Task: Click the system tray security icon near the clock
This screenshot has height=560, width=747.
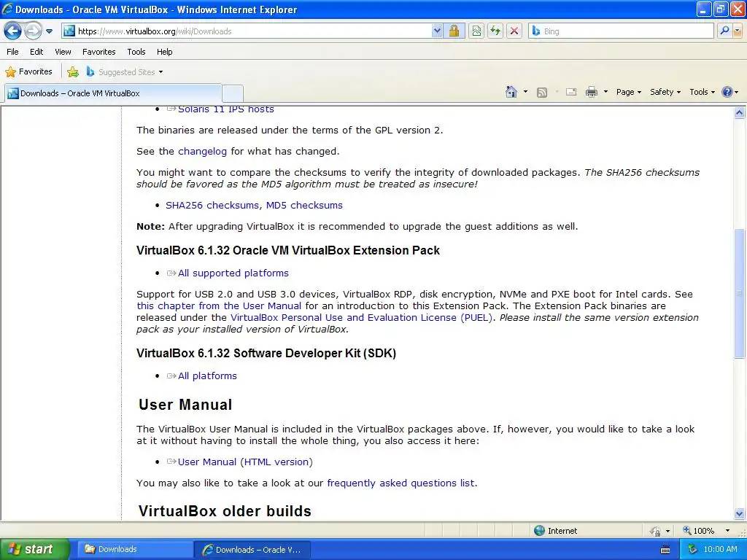Action: 692,549
